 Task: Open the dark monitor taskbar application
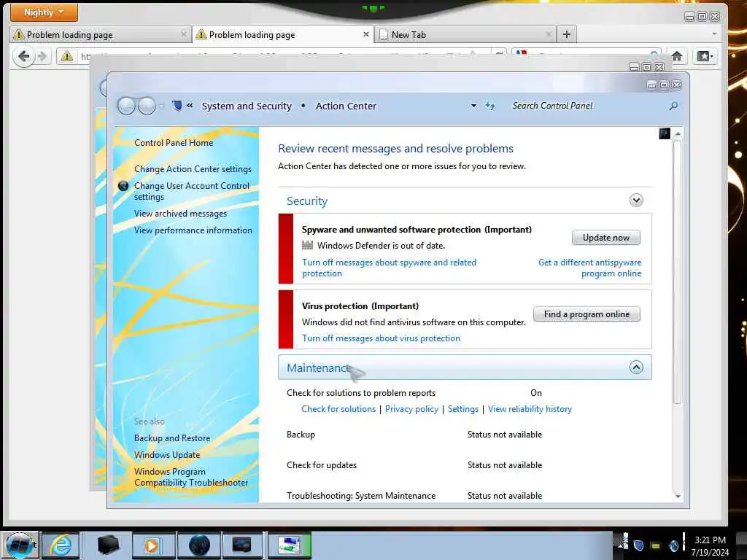(242, 545)
